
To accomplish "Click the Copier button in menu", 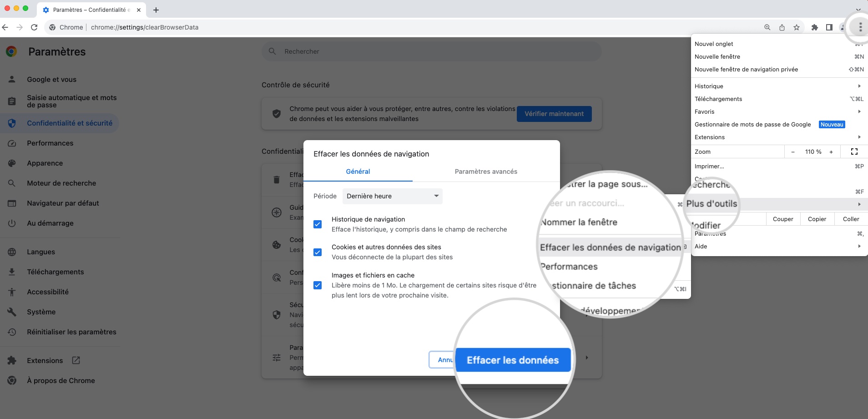I will (817, 219).
